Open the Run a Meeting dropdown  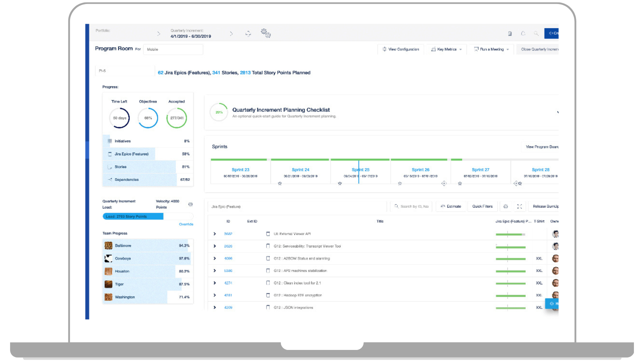point(491,49)
